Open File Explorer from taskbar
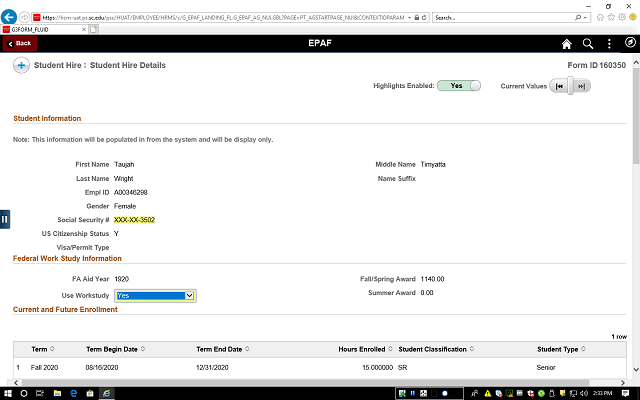The width and height of the screenshot is (640, 400). pos(57,393)
